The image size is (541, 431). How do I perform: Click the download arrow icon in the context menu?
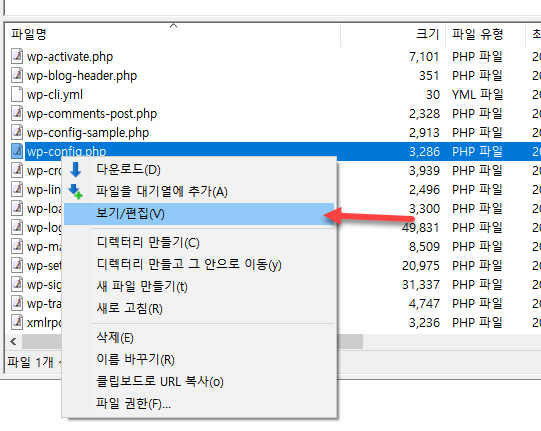tap(76, 170)
